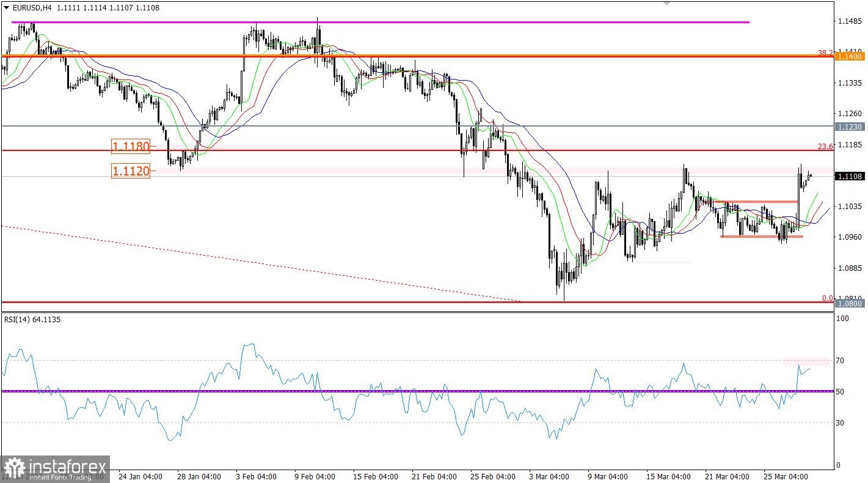This screenshot has height=483, width=868.
Task: Click the 1.0960 price axis value
Action: (850, 237)
